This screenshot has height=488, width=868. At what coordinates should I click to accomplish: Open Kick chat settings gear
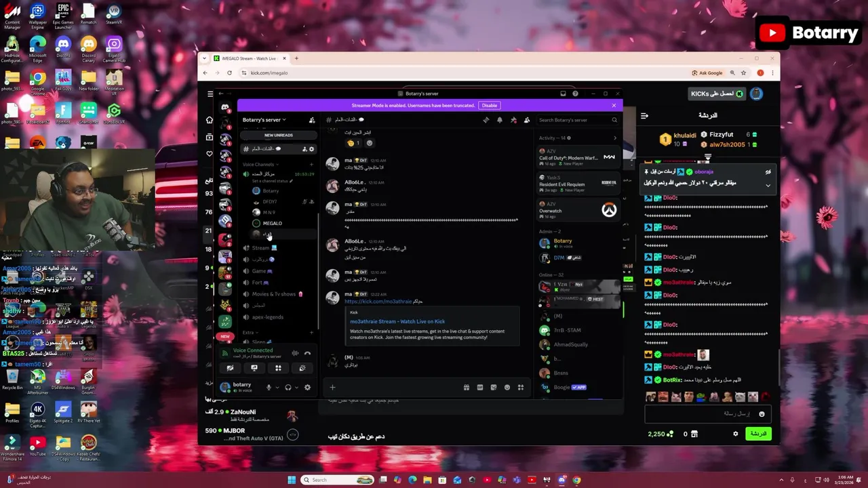(x=735, y=434)
